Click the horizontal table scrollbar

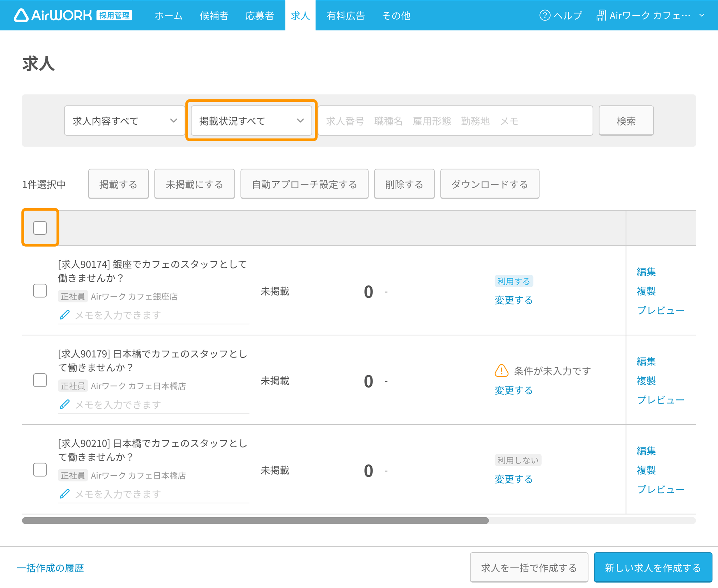(255, 521)
